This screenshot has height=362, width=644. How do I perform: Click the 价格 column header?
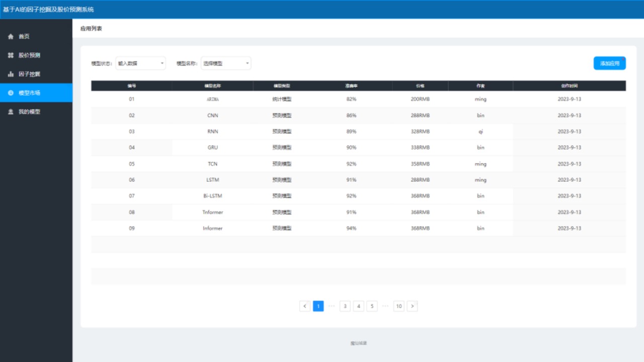[x=420, y=86]
